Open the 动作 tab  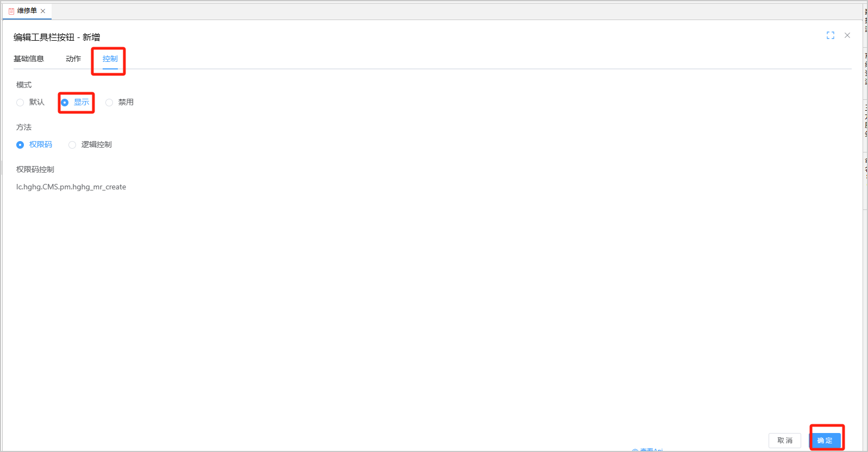click(x=73, y=59)
